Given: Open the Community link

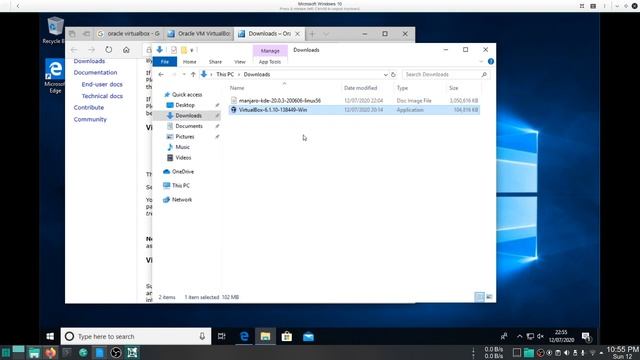Looking at the screenshot, I should pyautogui.click(x=90, y=119).
